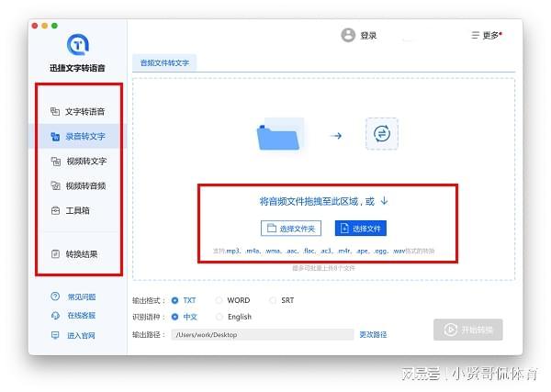The height and width of the screenshot is (392, 551).
Task: Click the batch upload limit hint text
Action: point(323,268)
